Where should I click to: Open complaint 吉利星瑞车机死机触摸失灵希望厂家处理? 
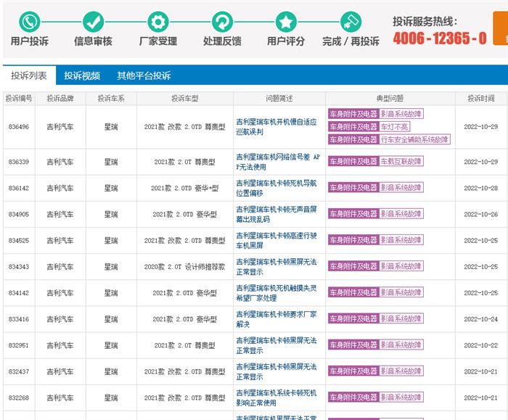click(276, 293)
